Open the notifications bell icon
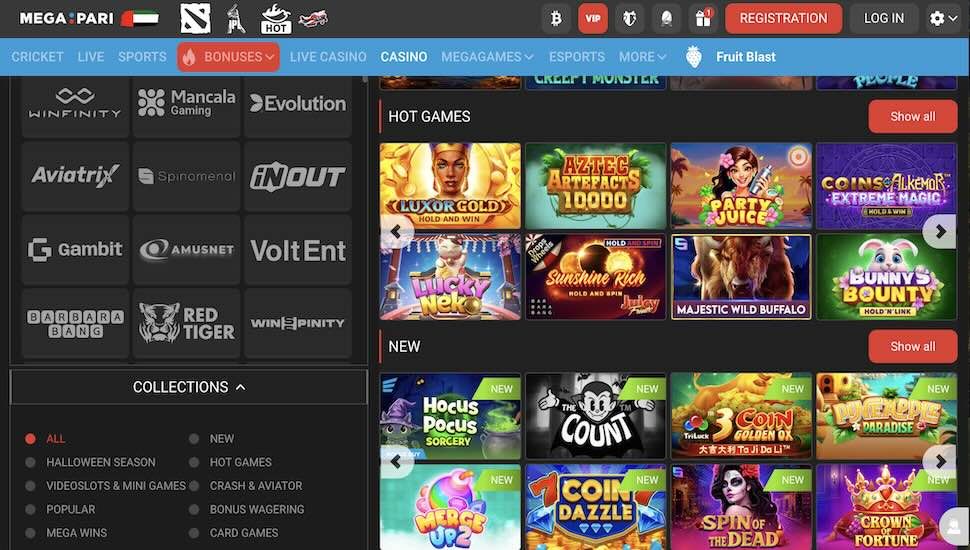The height and width of the screenshot is (550, 970). click(x=666, y=19)
